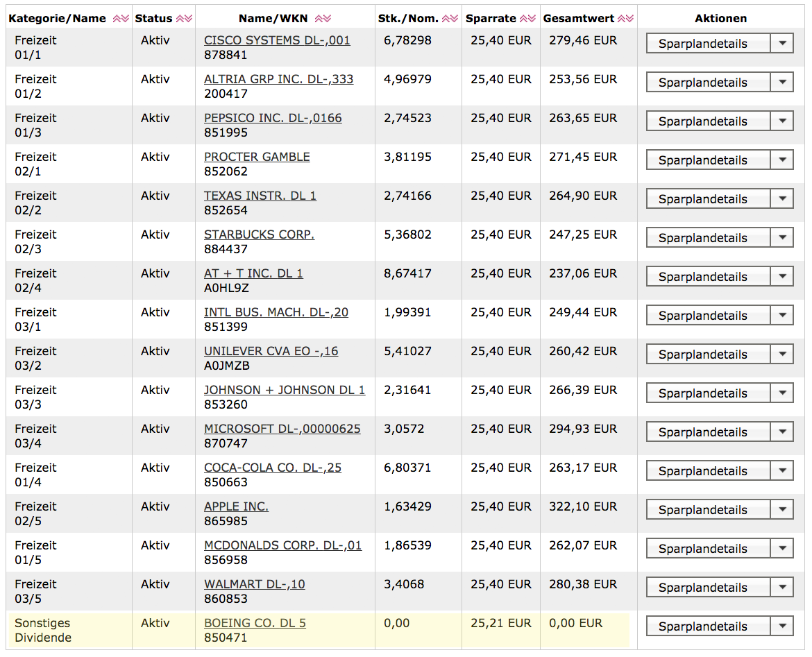Open actions dropdown arrow in Coca-Cola row
The width and height of the screenshot is (812, 657).
tap(782, 470)
